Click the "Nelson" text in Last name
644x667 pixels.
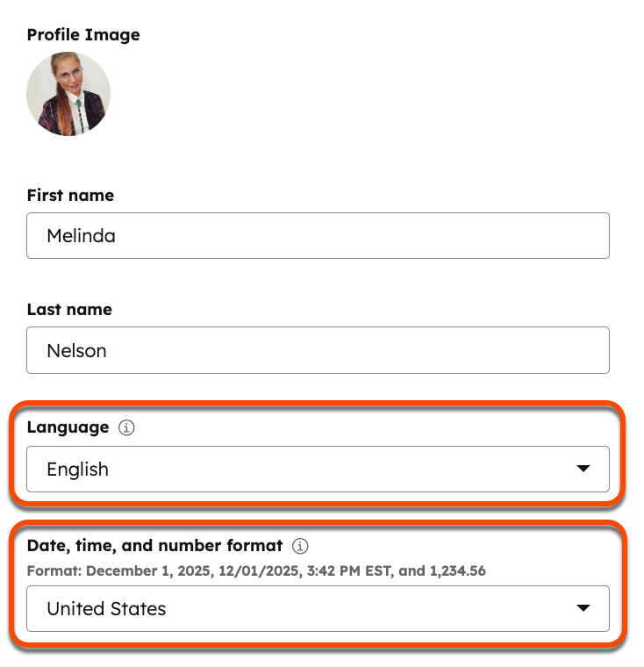tap(76, 350)
